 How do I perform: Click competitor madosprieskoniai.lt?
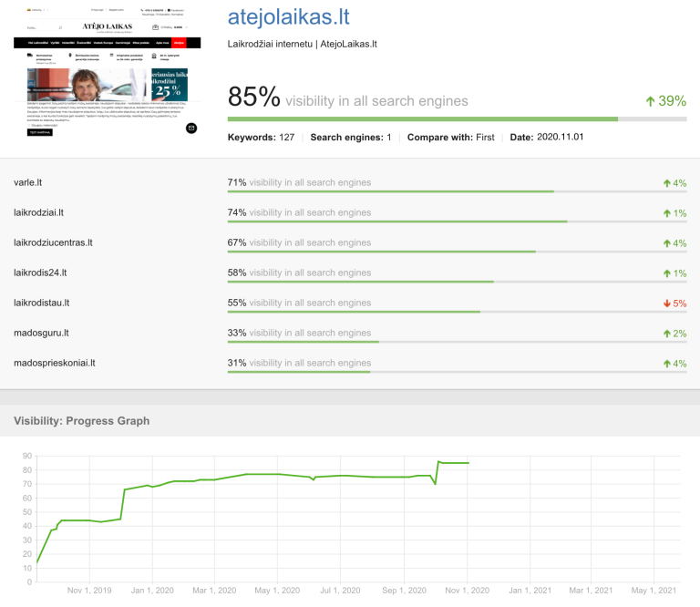pos(55,363)
